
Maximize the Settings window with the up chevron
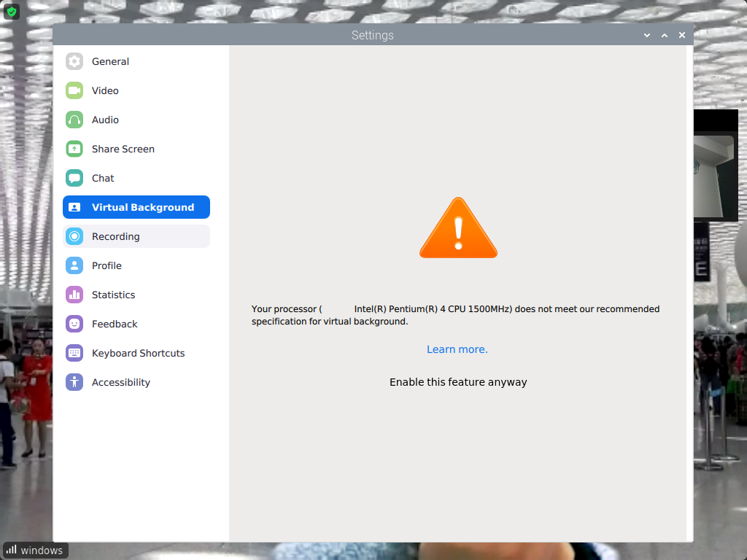[x=665, y=35]
